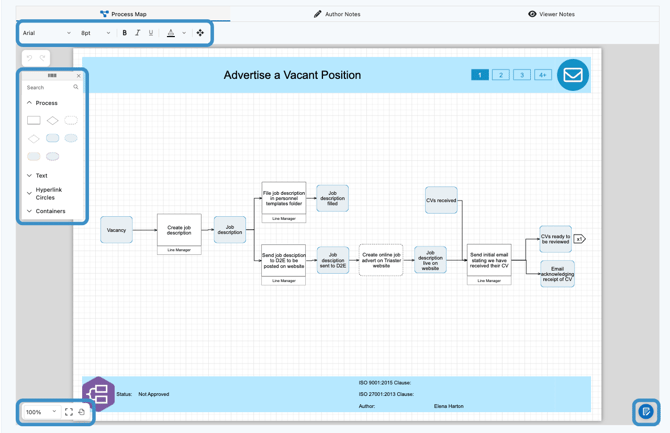Close the shapes panel with the X

point(79,76)
